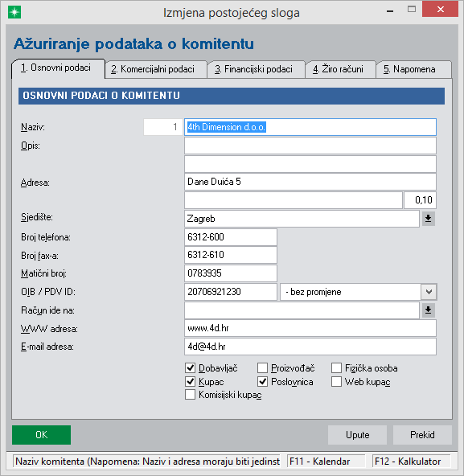Open the Račun ide na lookup arrow
This screenshot has width=464, height=476.
[428, 310]
